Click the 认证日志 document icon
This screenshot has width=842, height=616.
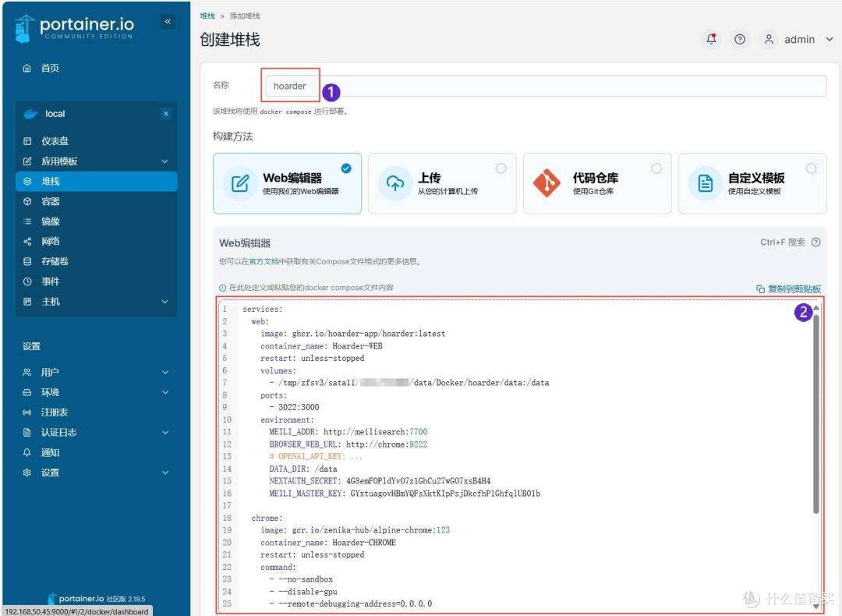click(x=27, y=432)
